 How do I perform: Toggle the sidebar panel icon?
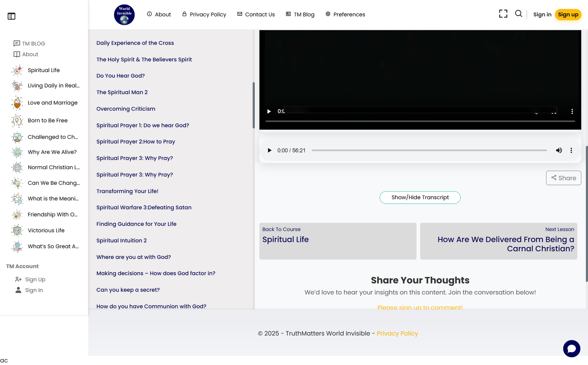click(11, 16)
